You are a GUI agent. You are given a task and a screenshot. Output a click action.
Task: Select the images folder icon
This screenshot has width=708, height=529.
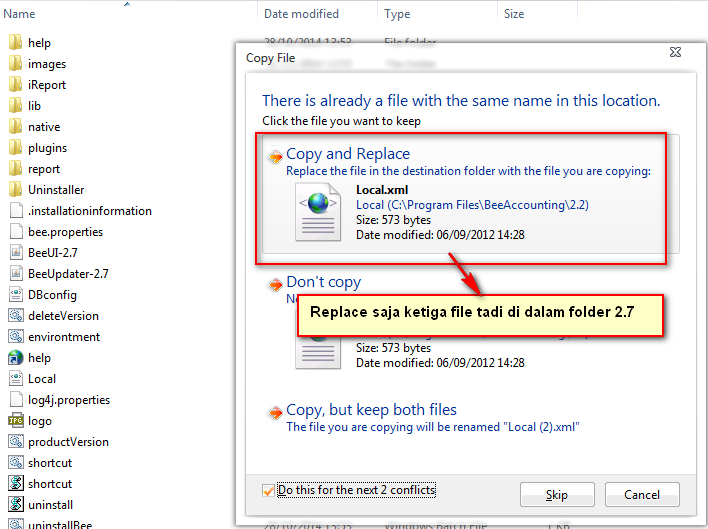click(15, 64)
